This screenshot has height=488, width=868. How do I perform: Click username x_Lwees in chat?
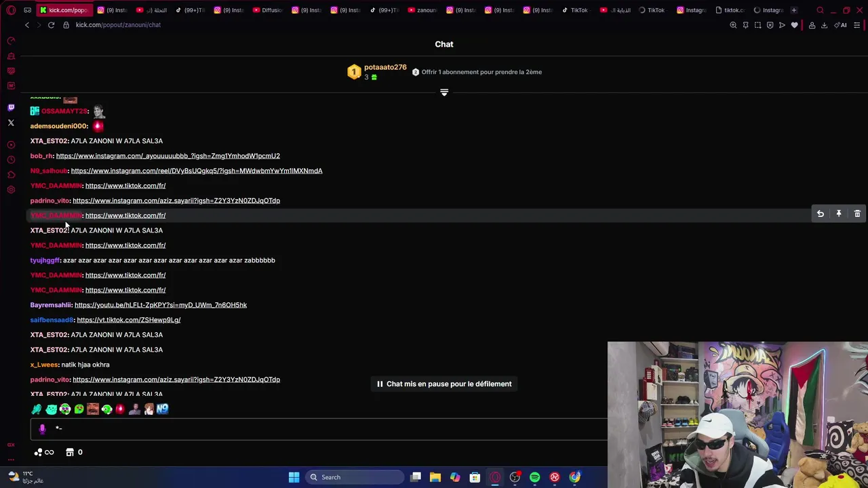[44, 365]
